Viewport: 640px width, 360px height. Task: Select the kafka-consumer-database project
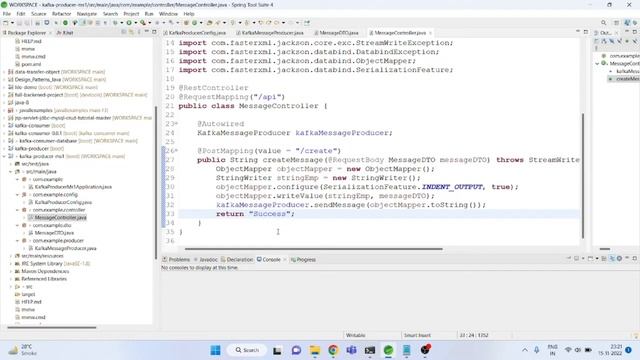(x=48, y=141)
